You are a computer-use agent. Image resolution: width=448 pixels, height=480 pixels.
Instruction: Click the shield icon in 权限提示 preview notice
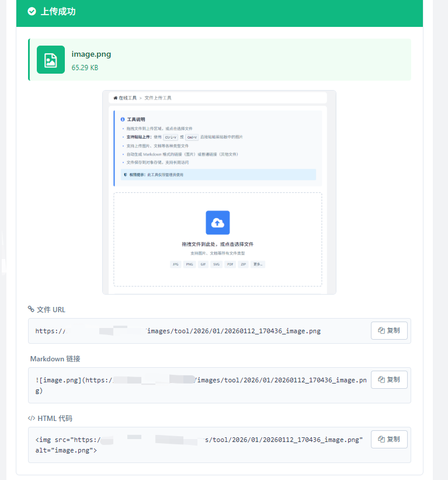125,174
